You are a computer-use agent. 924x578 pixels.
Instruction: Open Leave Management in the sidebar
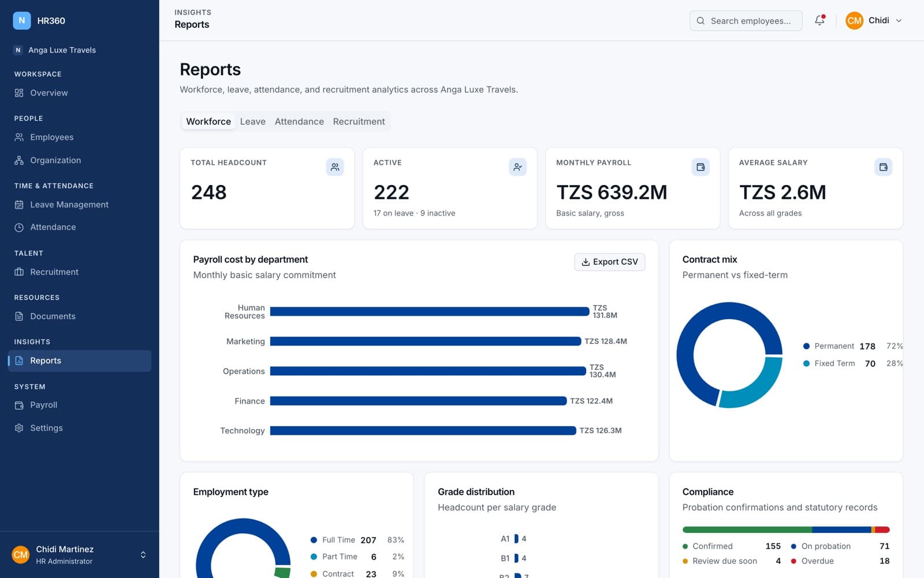click(x=80, y=205)
